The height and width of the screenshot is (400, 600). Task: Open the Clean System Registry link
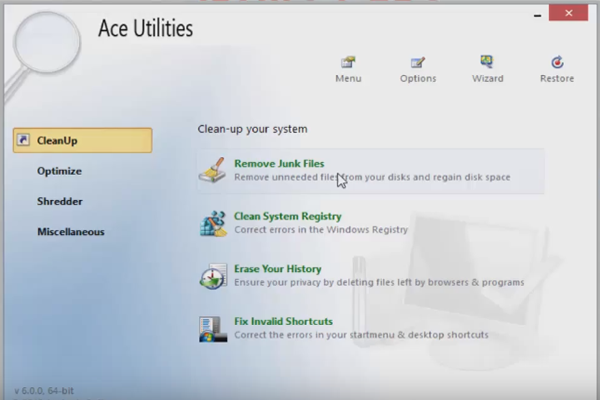tap(288, 216)
